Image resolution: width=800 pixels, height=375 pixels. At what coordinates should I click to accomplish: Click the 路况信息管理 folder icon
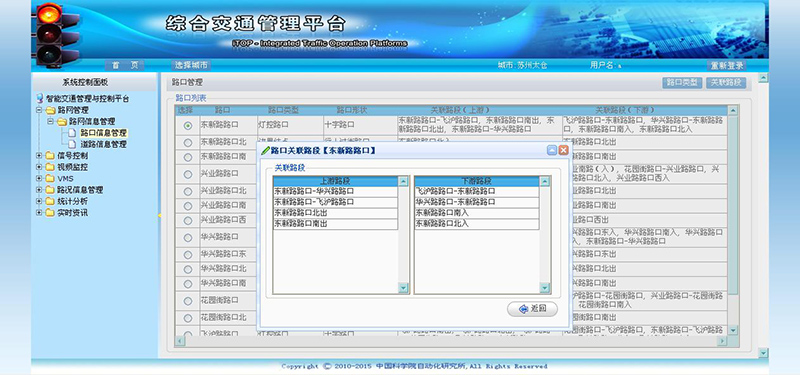[x=50, y=190]
